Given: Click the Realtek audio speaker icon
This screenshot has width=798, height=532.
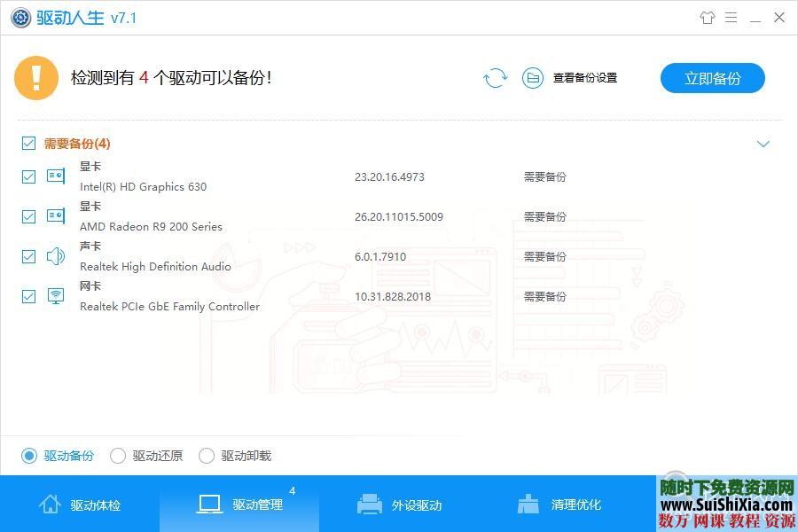Looking at the screenshot, I should pos(56,255).
